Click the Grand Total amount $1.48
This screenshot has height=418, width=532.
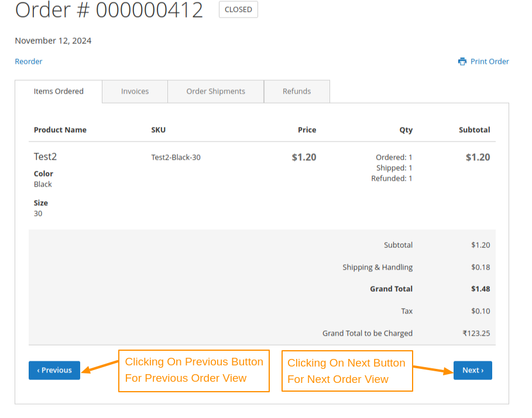[x=480, y=289]
